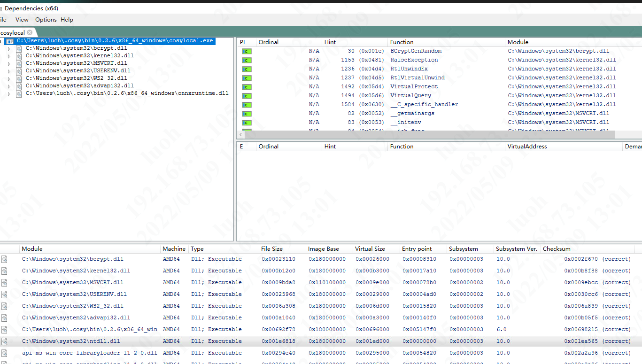Click the module icon of the ntdll.dll row in the bottom modules list
Screen dimensions: 642x364
coord(4,341)
